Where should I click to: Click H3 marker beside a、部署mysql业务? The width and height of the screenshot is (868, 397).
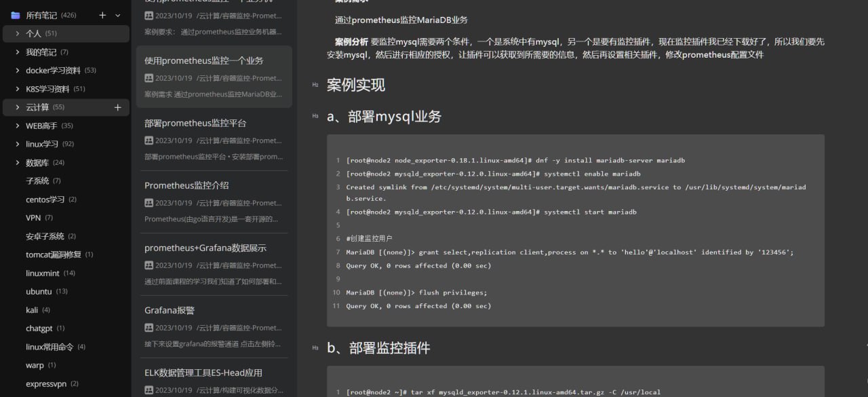(315, 116)
